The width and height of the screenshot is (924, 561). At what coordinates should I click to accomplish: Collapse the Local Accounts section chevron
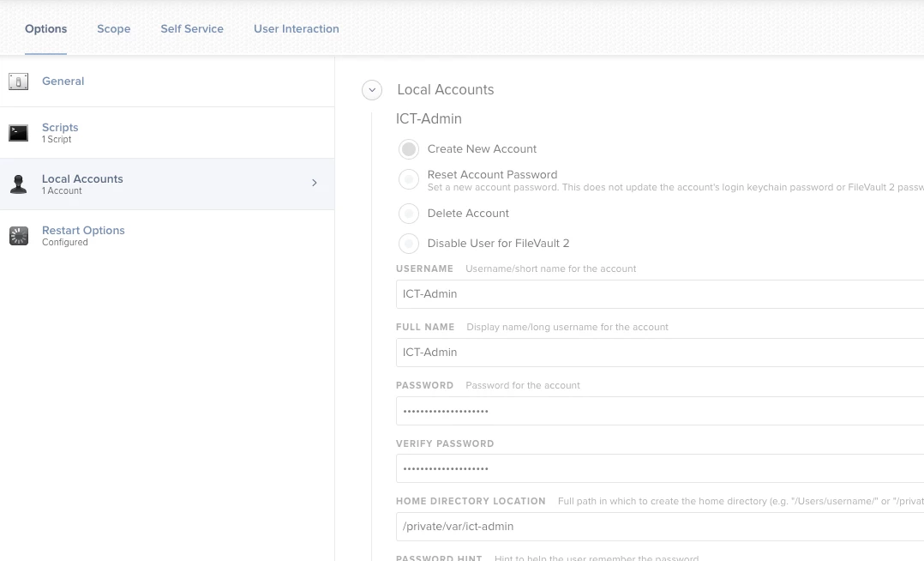point(371,90)
